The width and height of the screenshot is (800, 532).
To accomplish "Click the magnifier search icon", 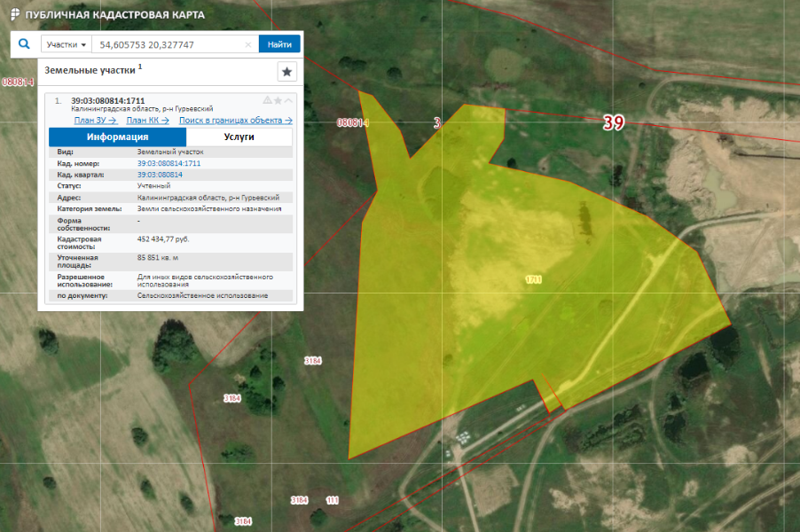I will [24, 44].
